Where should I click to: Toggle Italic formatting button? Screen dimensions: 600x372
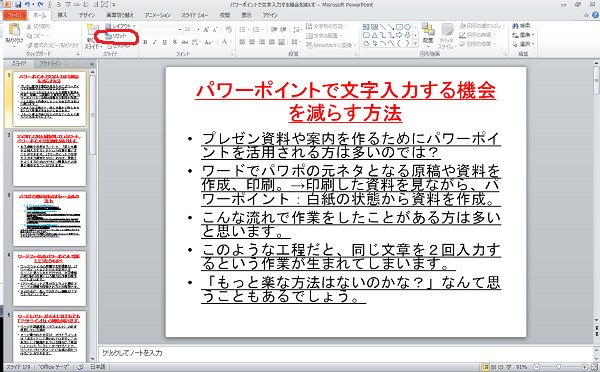coord(155,42)
